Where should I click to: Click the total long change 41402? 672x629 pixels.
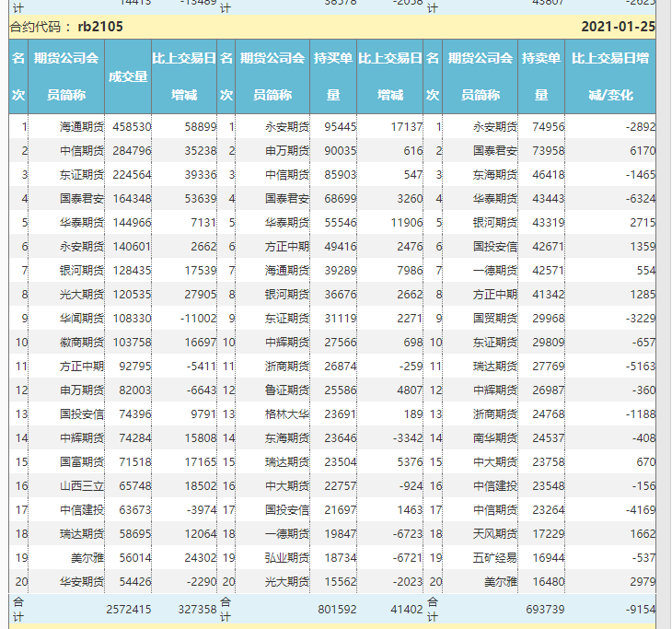pyautogui.click(x=407, y=610)
